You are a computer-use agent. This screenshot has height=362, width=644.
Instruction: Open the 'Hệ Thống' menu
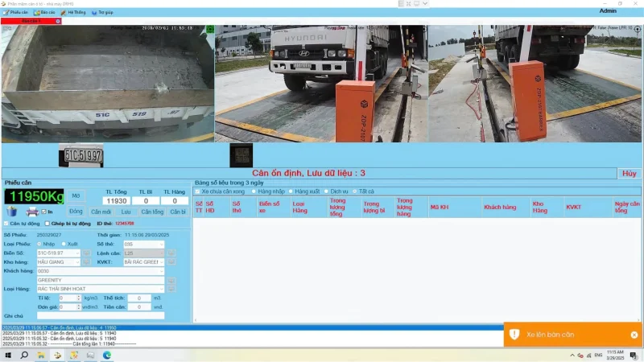point(74,13)
